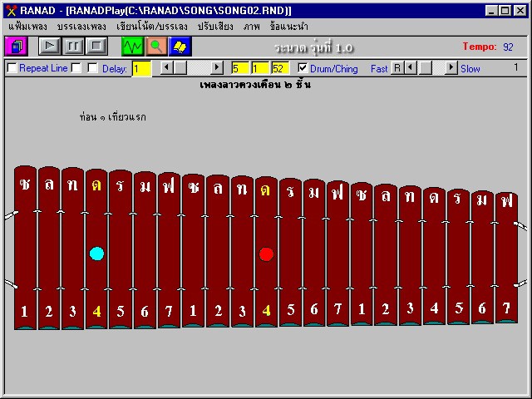Select the yellow field showing 5
The height and width of the screenshot is (399, 532).
(240, 68)
